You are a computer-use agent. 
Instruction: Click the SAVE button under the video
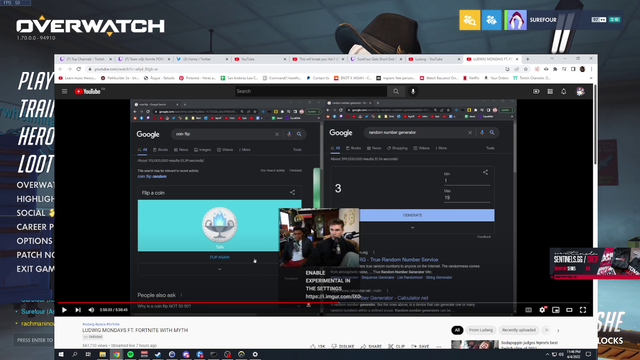[x=420, y=346]
